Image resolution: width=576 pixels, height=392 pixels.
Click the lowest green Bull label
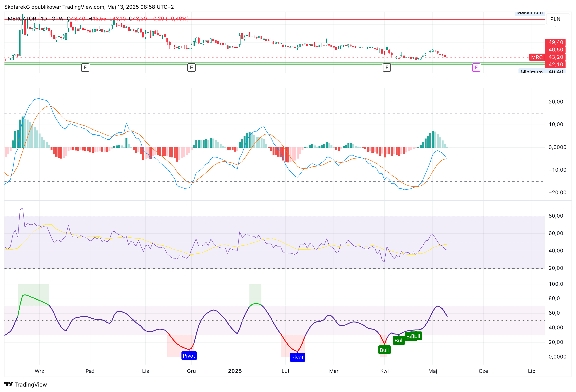tap(384, 350)
